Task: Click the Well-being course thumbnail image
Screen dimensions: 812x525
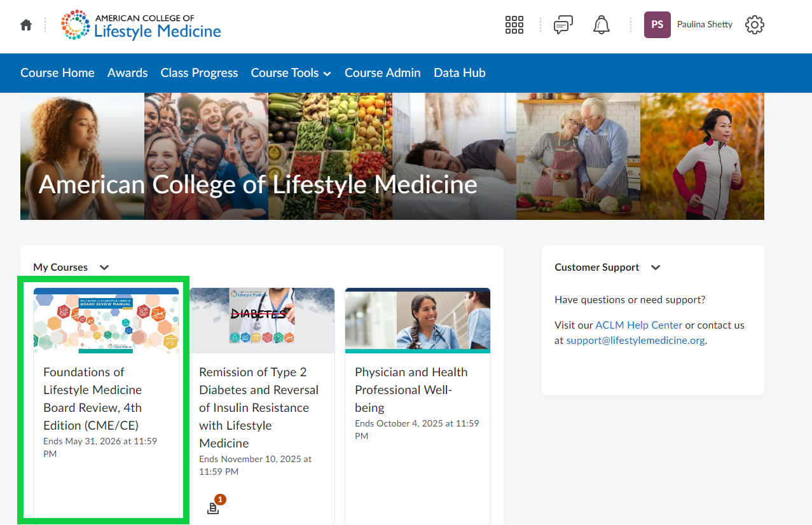Action: (x=418, y=320)
